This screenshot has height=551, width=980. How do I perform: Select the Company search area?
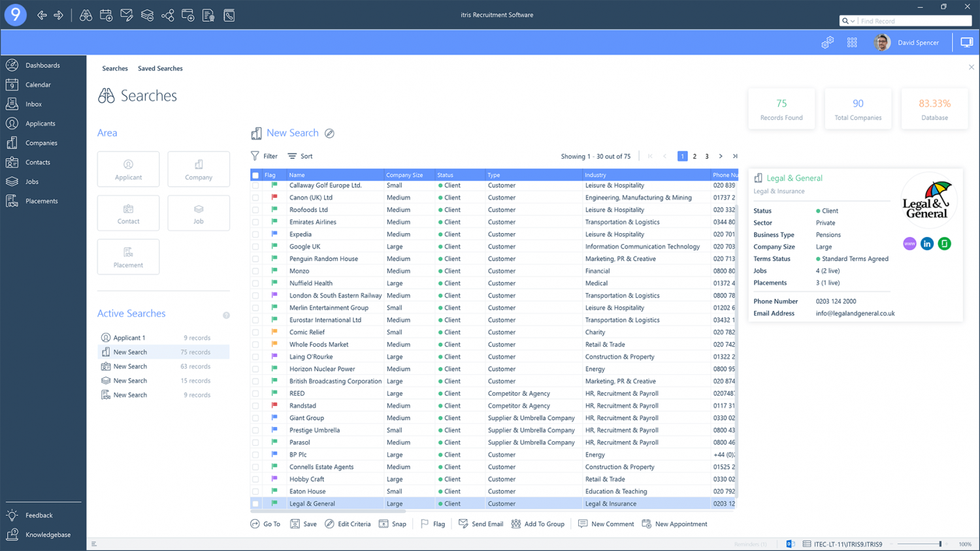(x=199, y=169)
